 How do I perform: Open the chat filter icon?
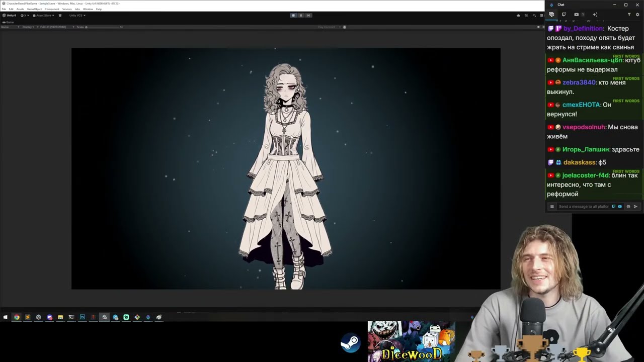coord(629,15)
